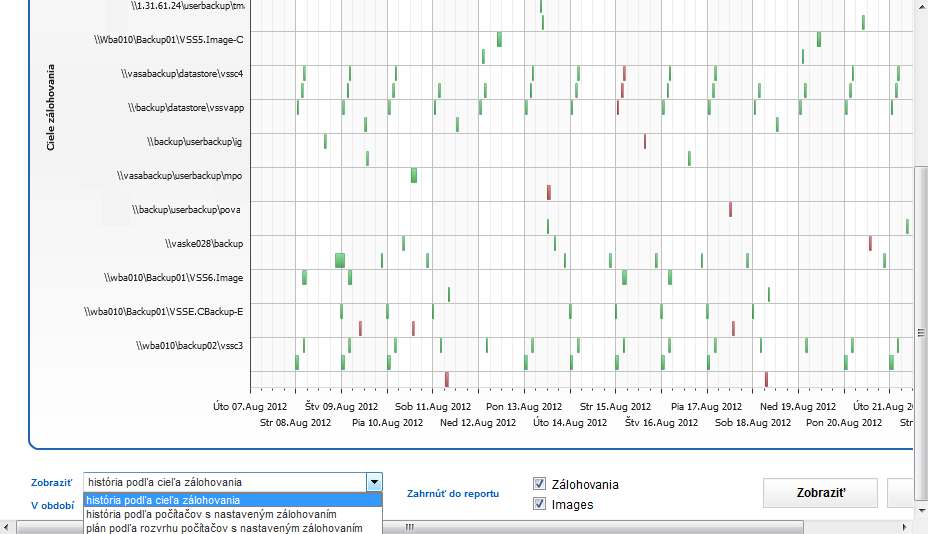Click first green marker in VSS6.Image row
This screenshot has width=928, height=534.
[x=304, y=277]
